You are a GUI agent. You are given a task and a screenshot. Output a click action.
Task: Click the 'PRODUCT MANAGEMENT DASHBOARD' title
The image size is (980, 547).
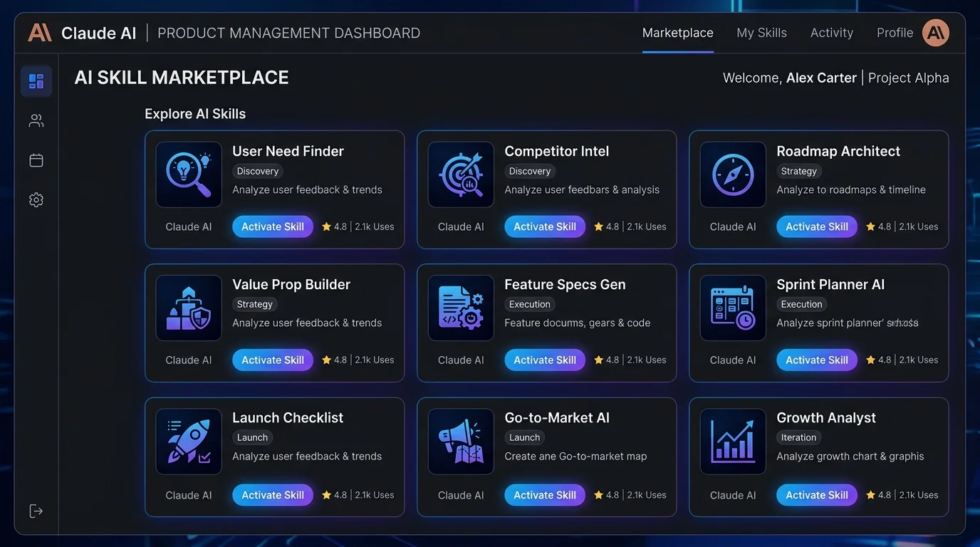[x=288, y=33]
